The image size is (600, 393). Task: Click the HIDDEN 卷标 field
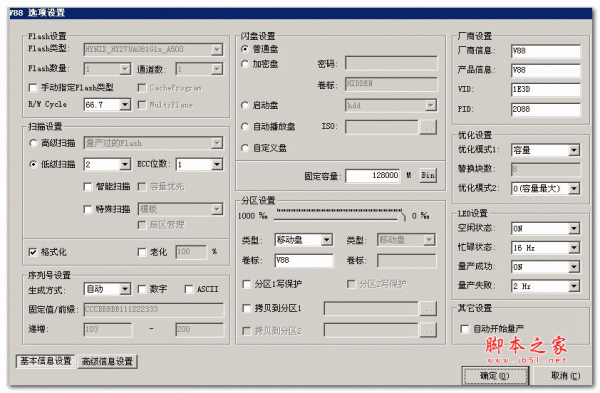[391, 84]
